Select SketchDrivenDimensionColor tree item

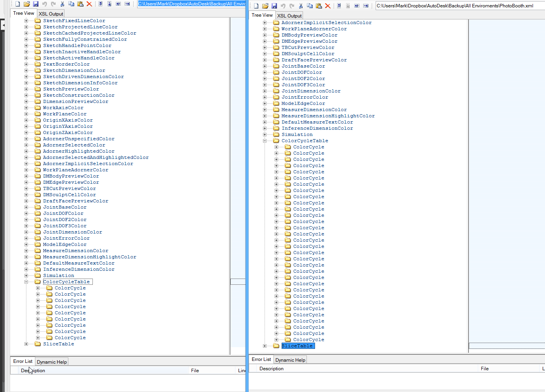pyautogui.click(x=83, y=77)
